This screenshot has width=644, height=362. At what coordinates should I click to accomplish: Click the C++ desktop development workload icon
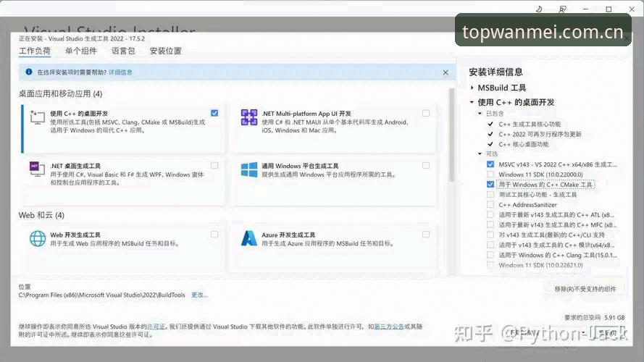click(x=38, y=117)
